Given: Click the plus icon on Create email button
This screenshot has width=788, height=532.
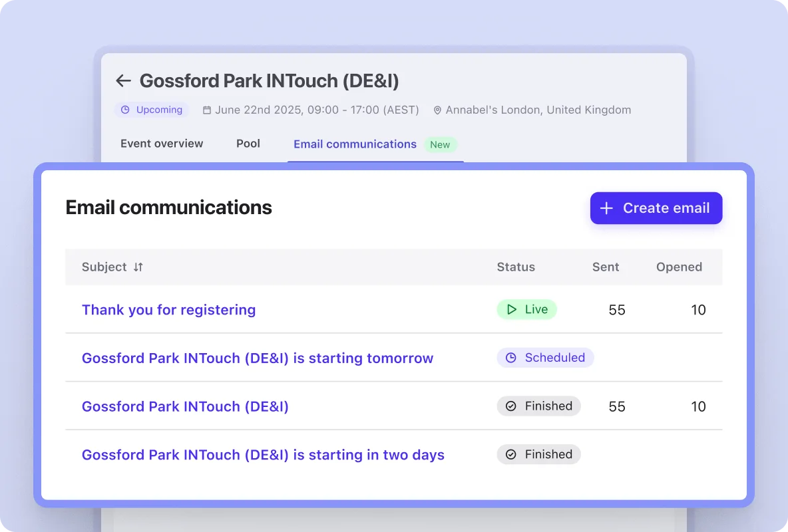Looking at the screenshot, I should [x=606, y=208].
